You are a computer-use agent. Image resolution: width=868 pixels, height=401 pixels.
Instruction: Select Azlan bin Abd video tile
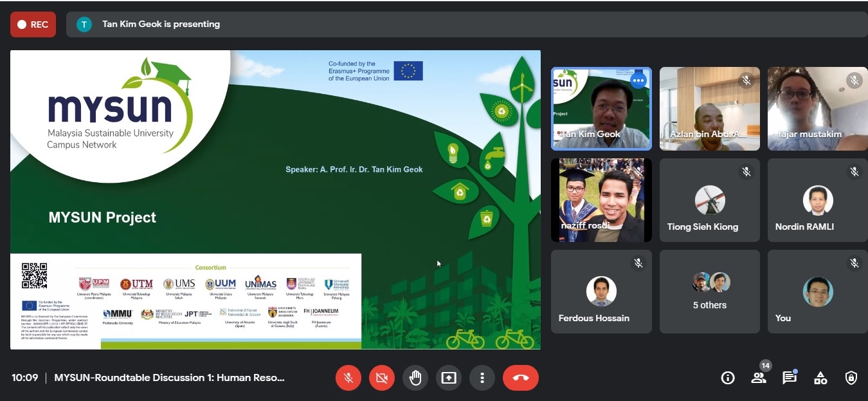(x=709, y=109)
